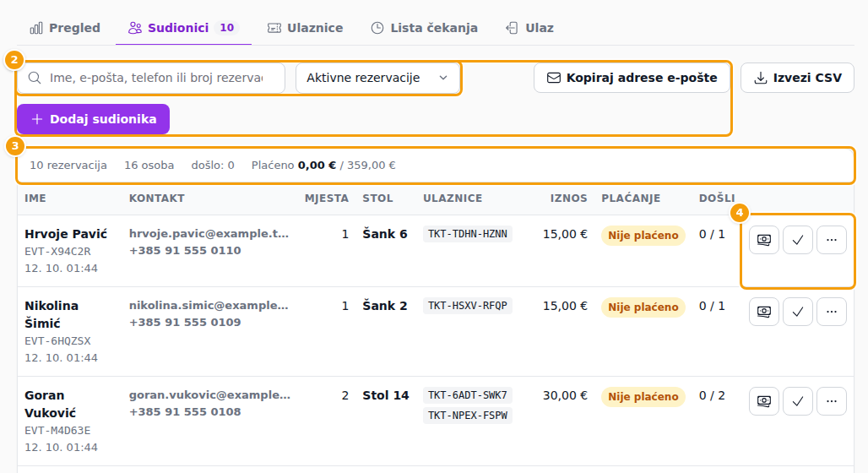The image size is (868, 473).
Task: Click Nije plaćeno badge for Nikolina Šimić
Action: (643, 307)
